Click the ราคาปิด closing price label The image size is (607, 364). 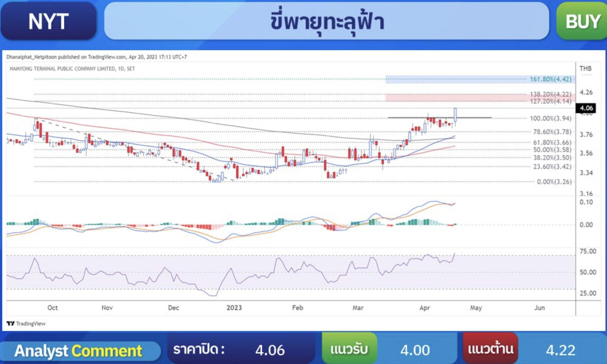coord(199,349)
